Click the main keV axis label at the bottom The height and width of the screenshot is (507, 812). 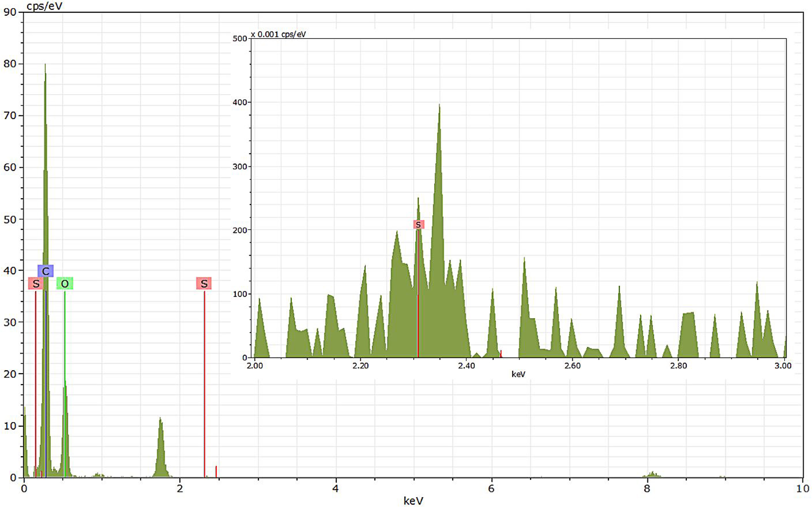[413, 501]
